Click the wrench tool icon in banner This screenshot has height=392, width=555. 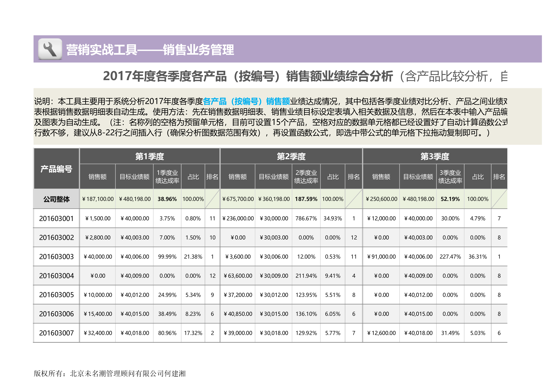point(50,49)
